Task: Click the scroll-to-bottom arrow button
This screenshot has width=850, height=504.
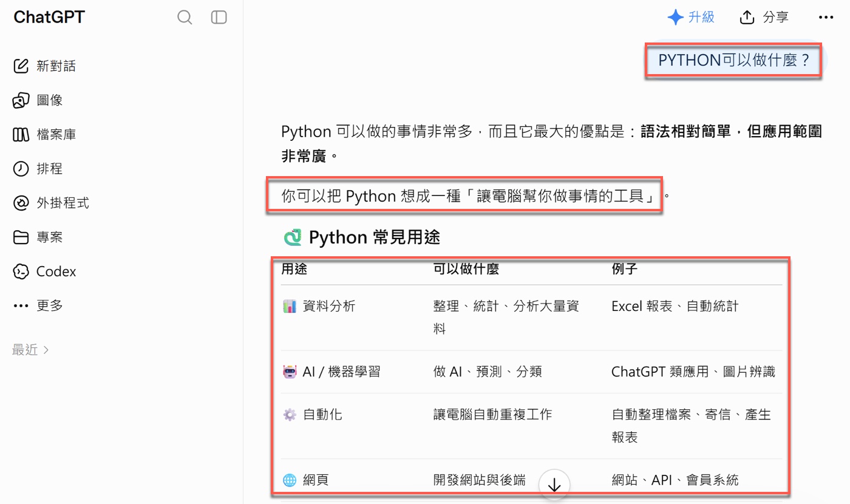Action: (554, 485)
